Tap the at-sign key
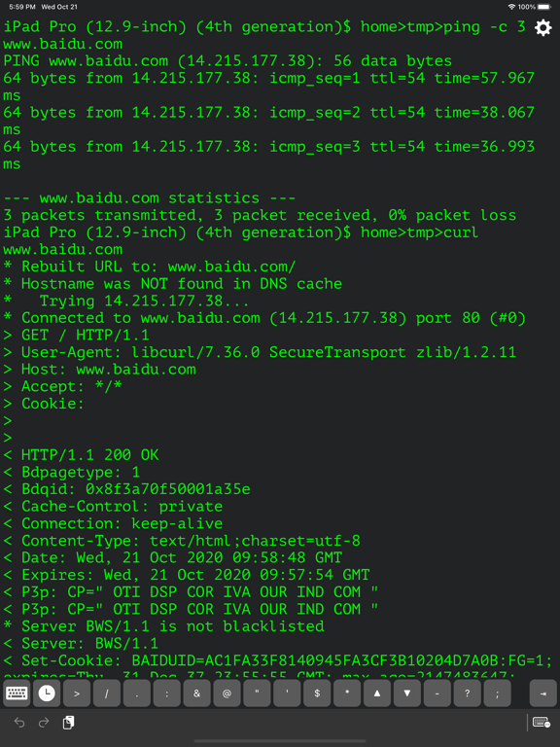560x747 pixels. tap(227, 694)
